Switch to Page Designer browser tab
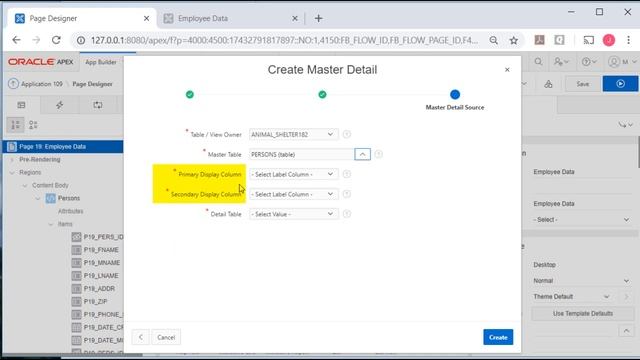This screenshot has width=640, height=360. pyautogui.click(x=82, y=18)
